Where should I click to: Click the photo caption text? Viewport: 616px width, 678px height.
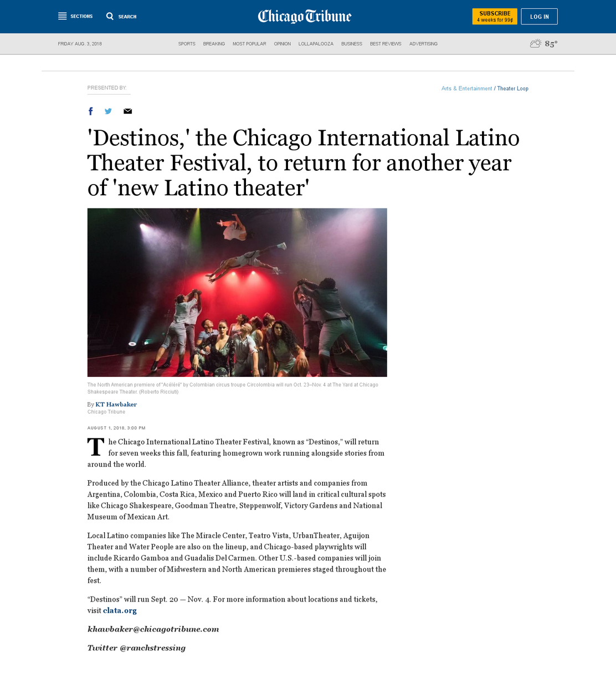(233, 388)
